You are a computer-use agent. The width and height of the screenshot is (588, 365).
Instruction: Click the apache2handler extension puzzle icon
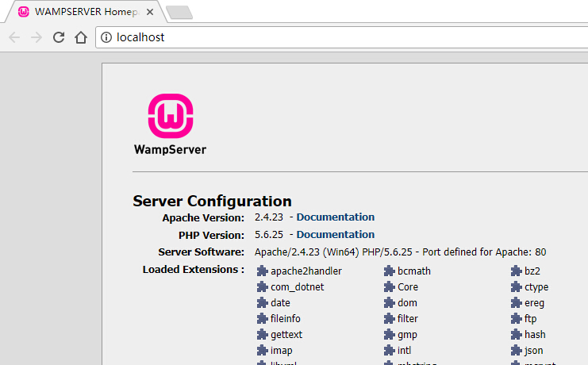tap(262, 271)
